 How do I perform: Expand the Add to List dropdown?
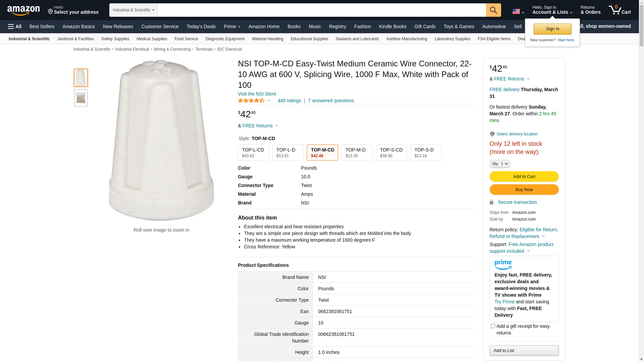(x=524, y=350)
